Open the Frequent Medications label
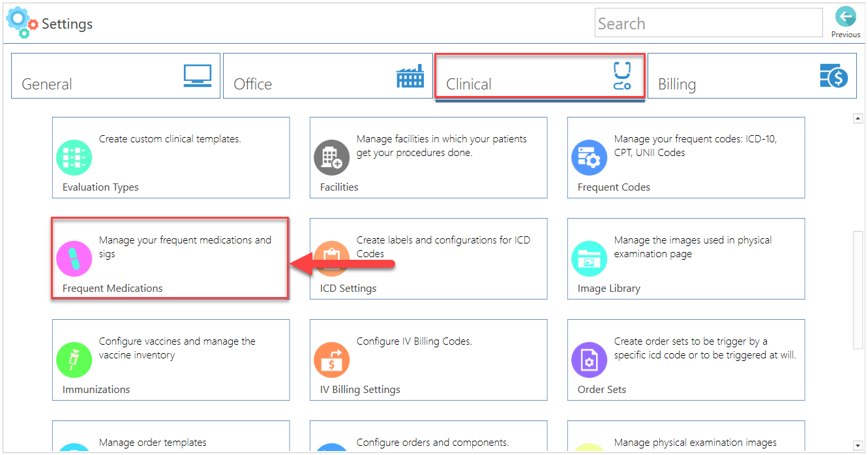 click(x=113, y=289)
